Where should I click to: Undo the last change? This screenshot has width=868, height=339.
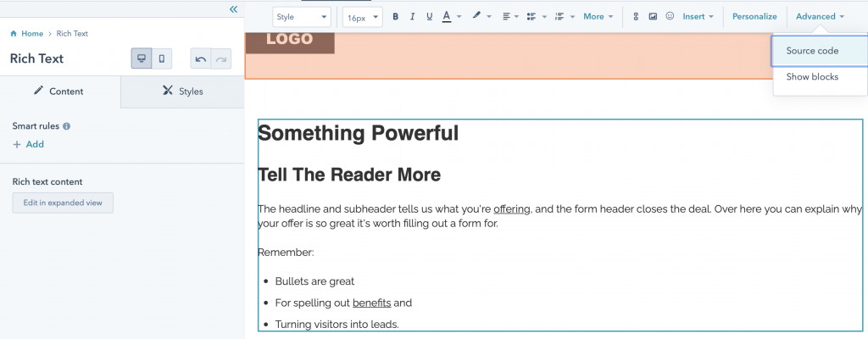coord(200,59)
